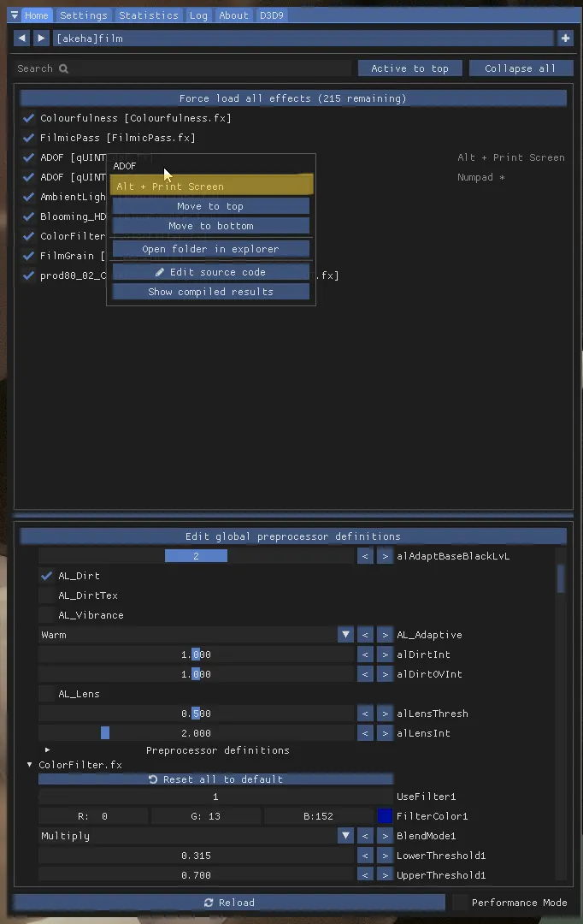
Task: Decrease alDirtInt value arrow
Action: (365, 654)
